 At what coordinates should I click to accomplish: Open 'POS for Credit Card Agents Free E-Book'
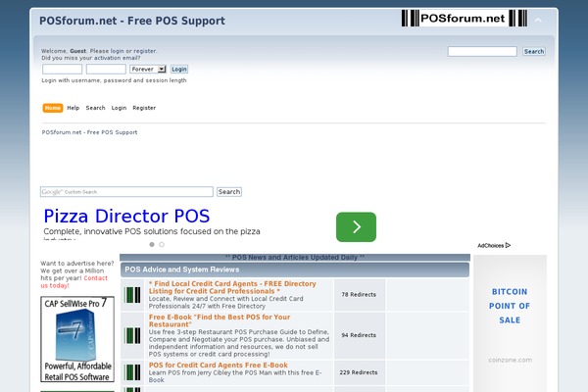(x=219, y=365)
